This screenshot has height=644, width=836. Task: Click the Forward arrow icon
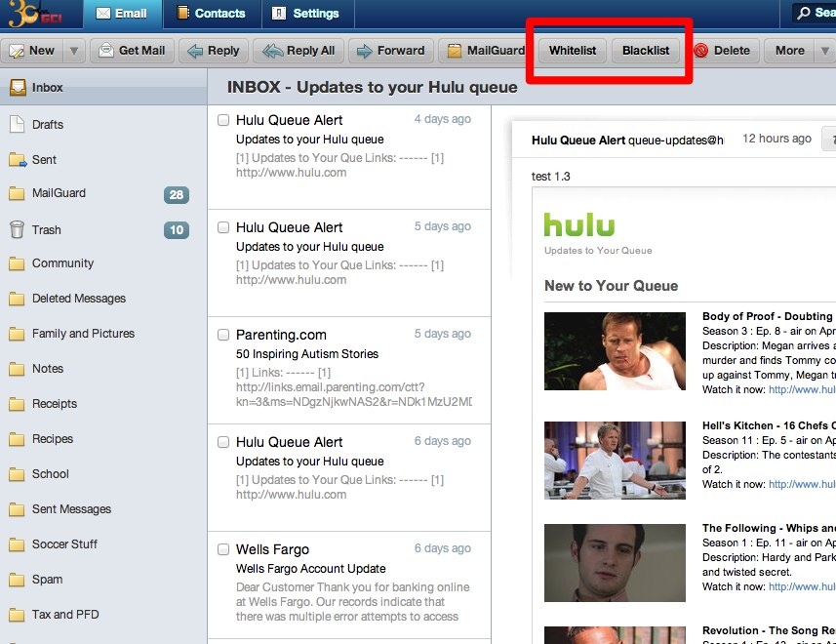[x=365, y=51]
